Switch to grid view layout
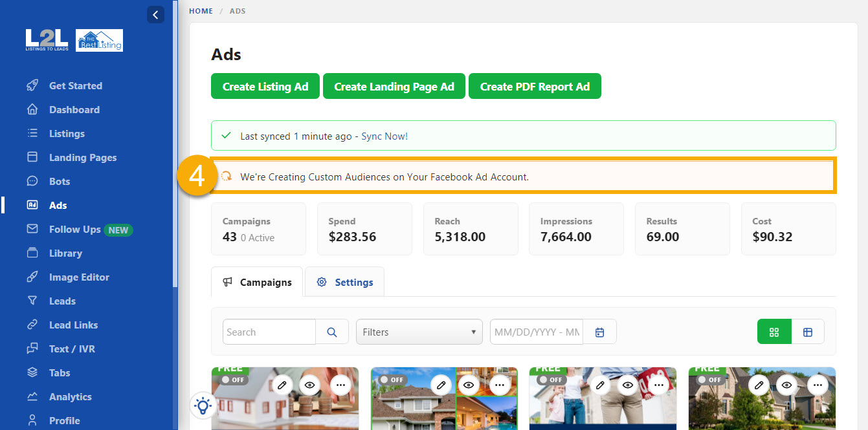868x430 pixels. point(774,332)
